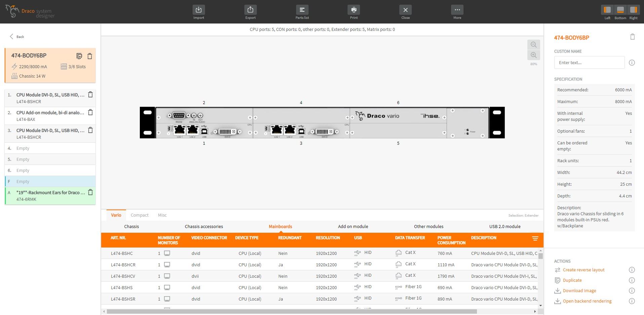This screenshot has width=644, height=315.
Task: Switch to the Compact tab
Action: 139,215
